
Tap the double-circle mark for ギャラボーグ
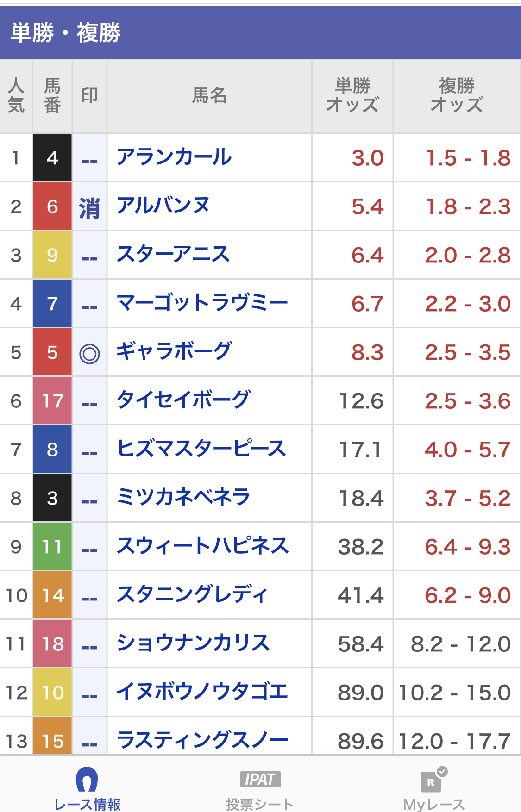(89, 354)
